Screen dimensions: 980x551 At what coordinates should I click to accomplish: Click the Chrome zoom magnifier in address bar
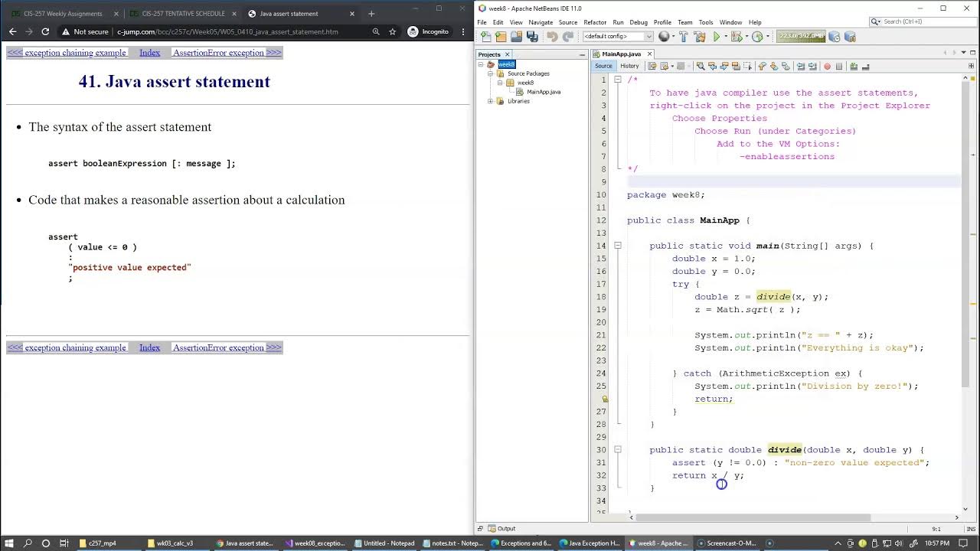(x=376, y=32)
